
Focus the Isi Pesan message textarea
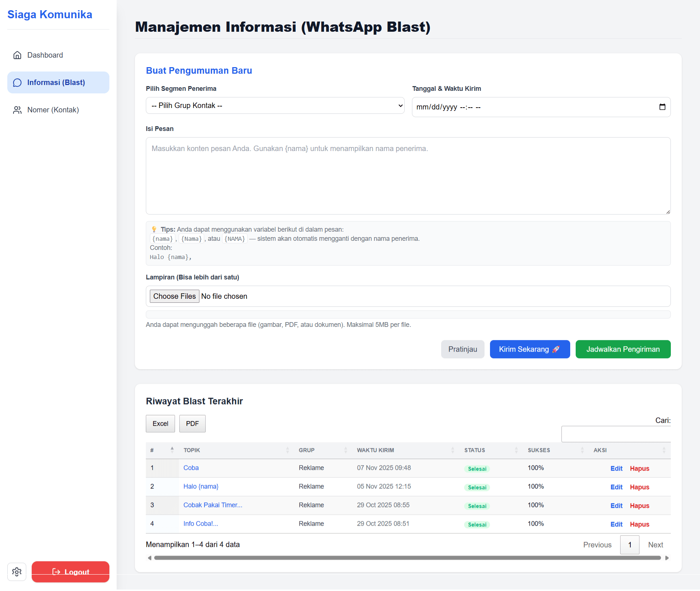[x=408, y=176]
